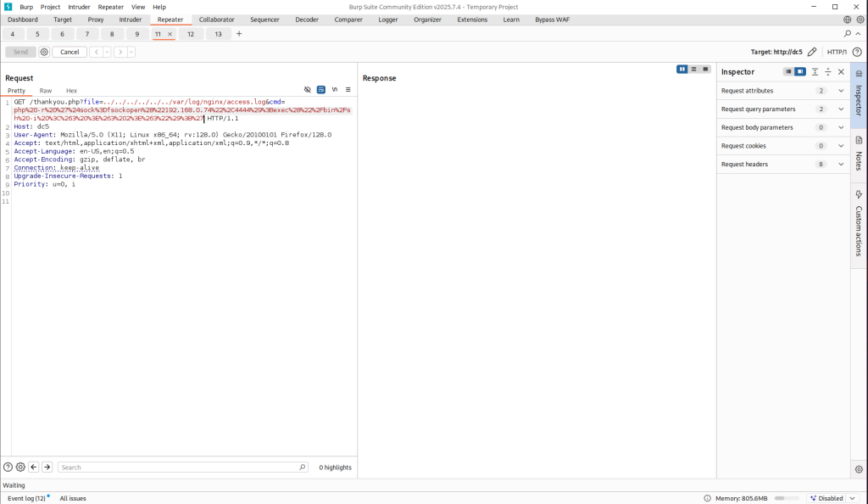Image resolution: width=868 pixels, height=504 pixels.
Task: Click the Notes side panel icon
Action: coord(859,141)
